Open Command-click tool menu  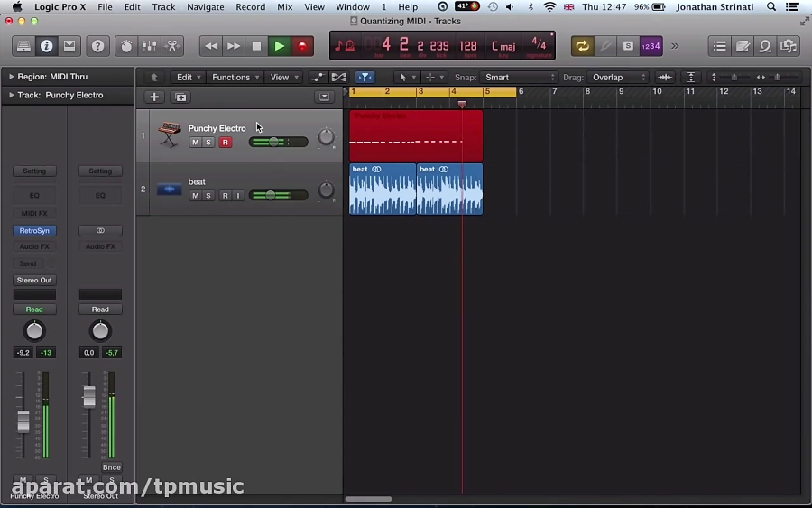click(x=434, y=78)
